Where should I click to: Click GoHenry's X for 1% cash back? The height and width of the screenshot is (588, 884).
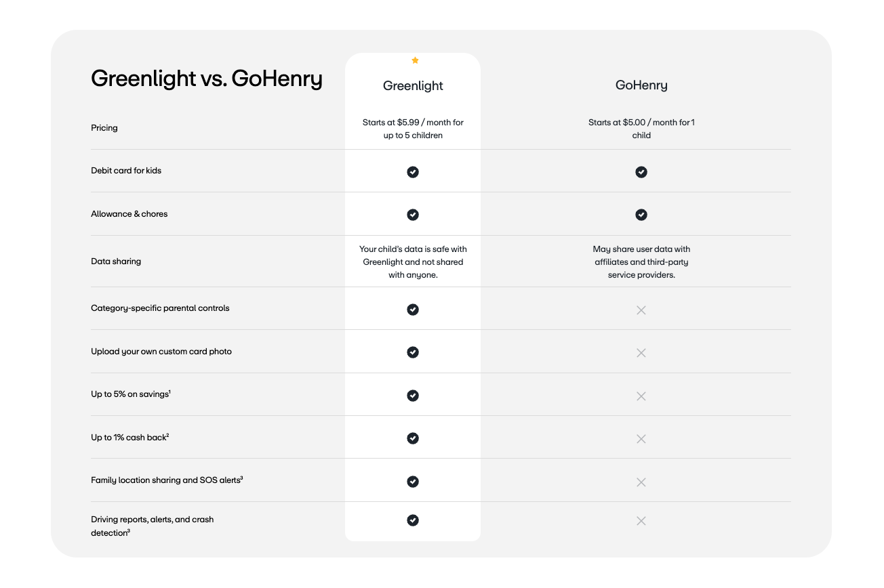641,439
